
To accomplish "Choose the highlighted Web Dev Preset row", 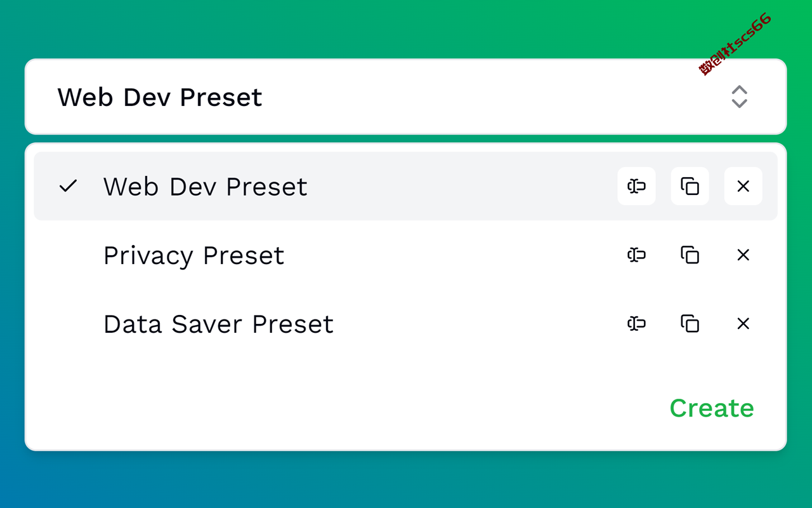I will tap(405, 186).
